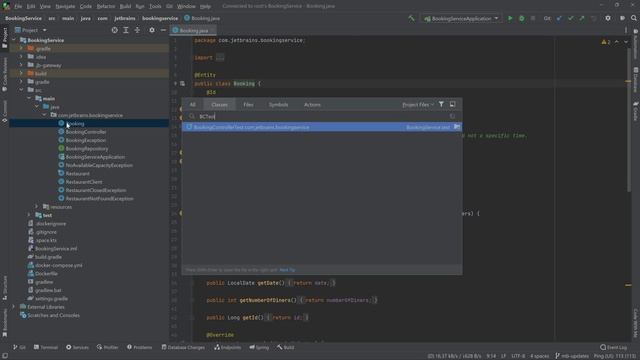
Task: Switch to All tab in search popup
Action: (192, 105)
